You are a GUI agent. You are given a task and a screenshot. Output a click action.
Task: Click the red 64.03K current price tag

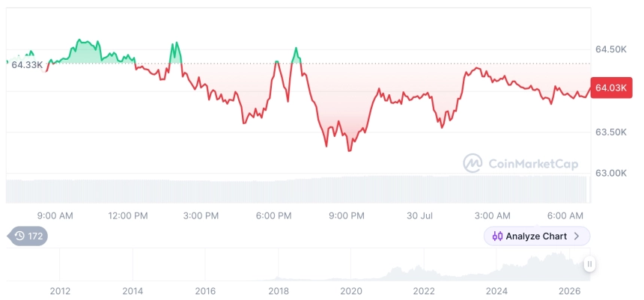coord(611,88)
